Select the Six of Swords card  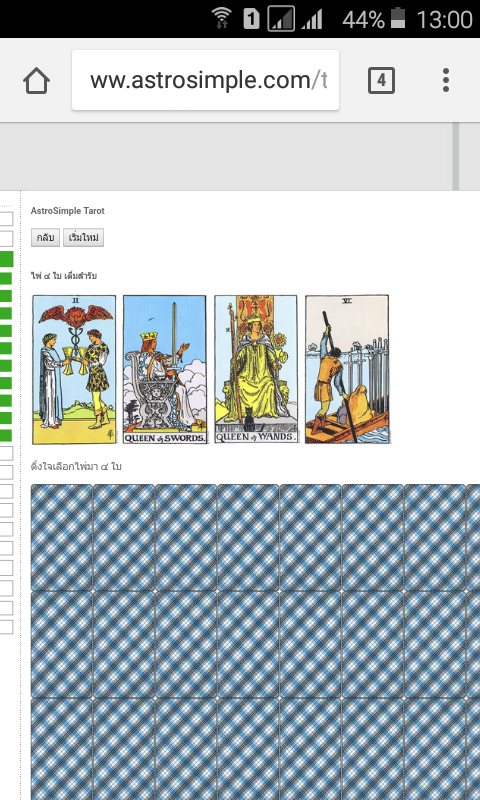click(x=347, y=369)
